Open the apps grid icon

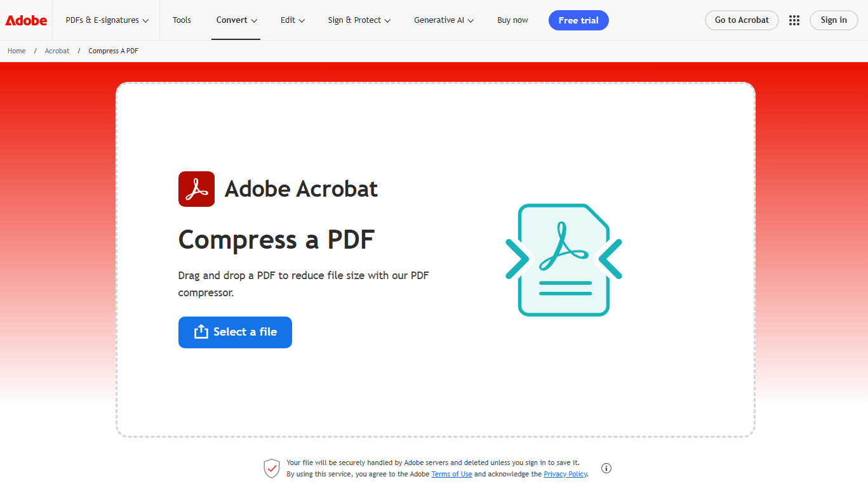click(794, 20)
